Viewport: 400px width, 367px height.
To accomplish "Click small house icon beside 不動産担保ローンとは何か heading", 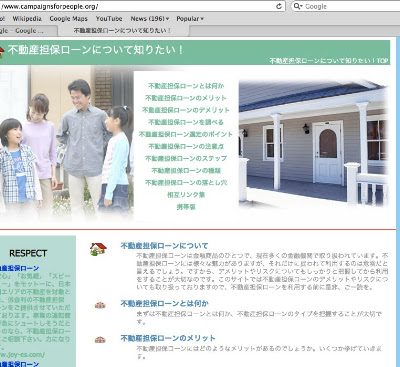I will pos(100,305).
